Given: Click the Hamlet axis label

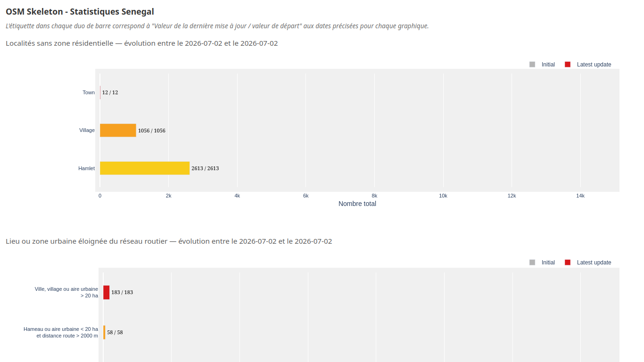Looking at the screenshot, I should 86,168.
